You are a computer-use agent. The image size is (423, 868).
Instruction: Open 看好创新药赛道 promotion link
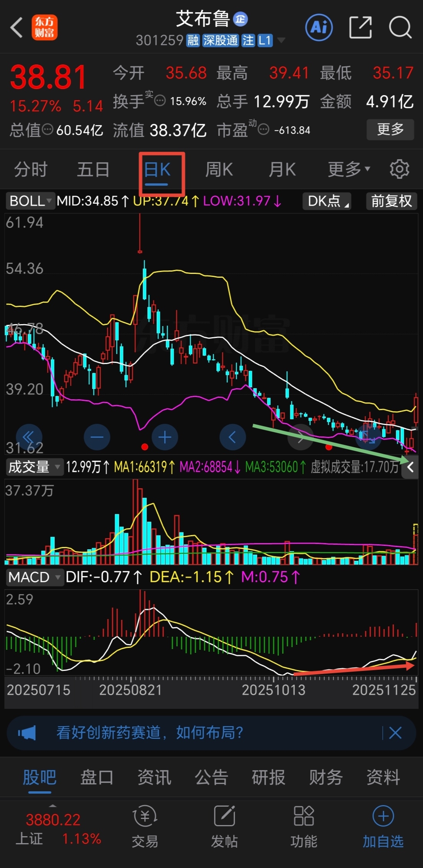pos(150,733)
